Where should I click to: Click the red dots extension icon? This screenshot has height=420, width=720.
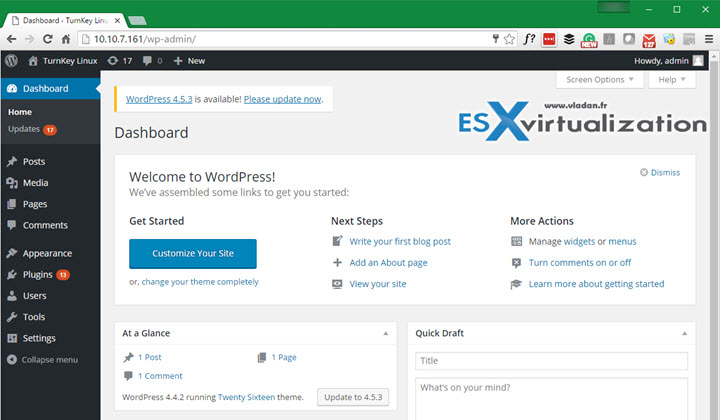549,39
